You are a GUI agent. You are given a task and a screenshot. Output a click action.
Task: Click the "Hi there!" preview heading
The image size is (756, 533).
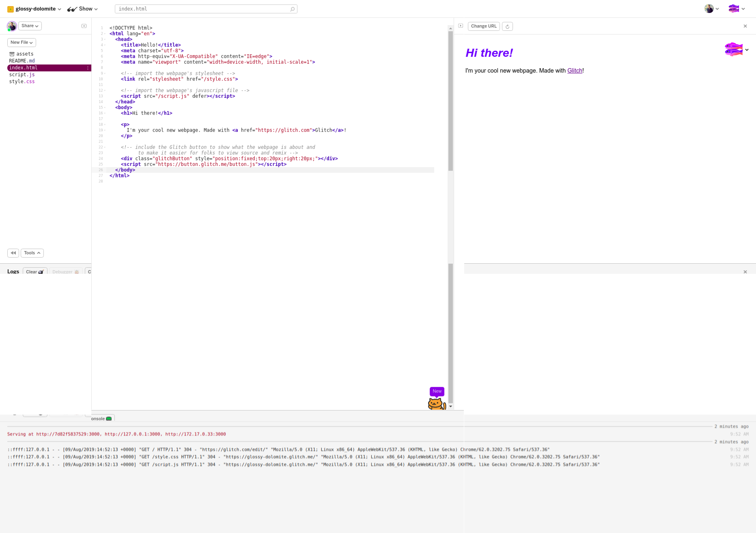click(489, 53)
